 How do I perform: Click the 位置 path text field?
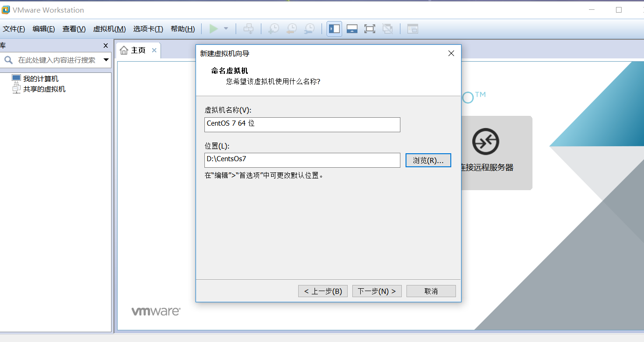click(x=302, y=160)
